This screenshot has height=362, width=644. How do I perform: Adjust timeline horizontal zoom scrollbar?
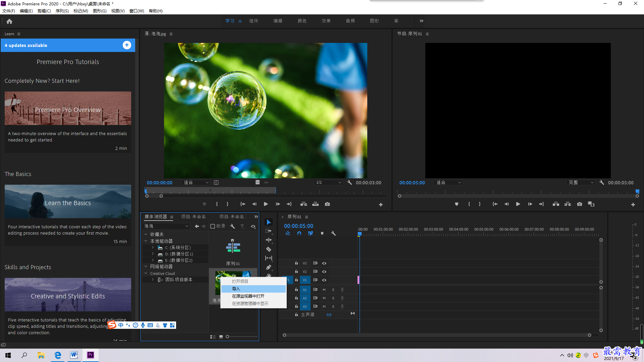click(x=437, y=335)
